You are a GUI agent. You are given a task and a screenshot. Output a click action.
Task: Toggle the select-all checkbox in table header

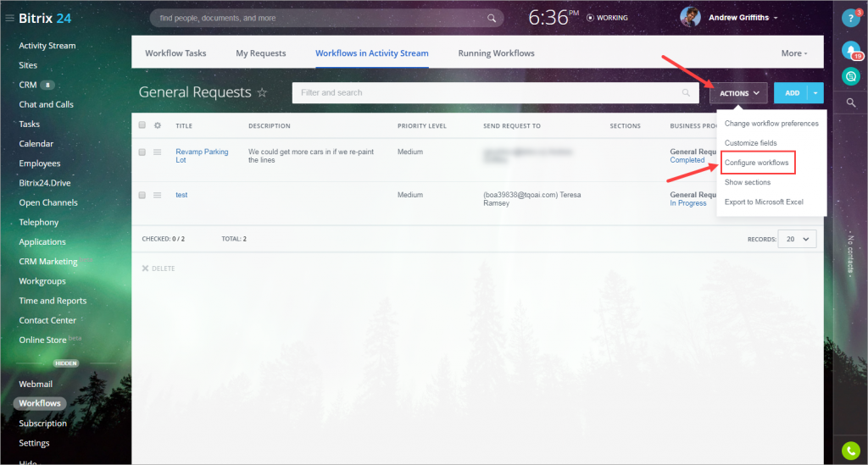point(142,125)
